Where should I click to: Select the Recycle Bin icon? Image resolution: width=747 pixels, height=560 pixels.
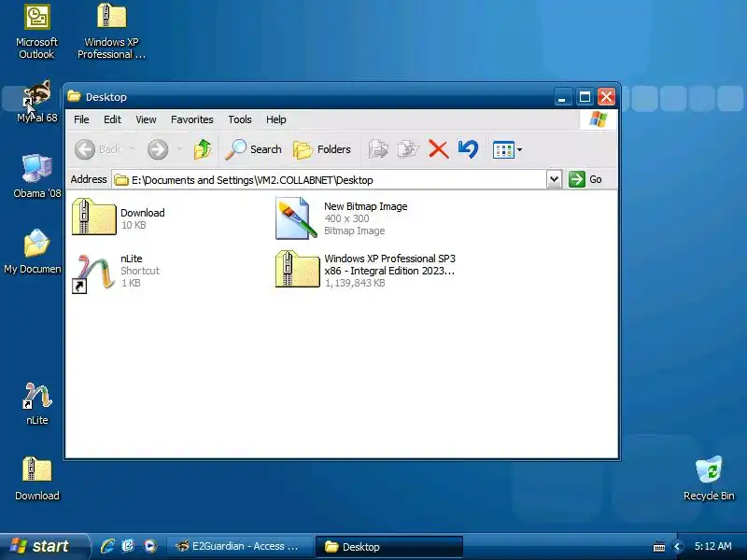[x=709, y=478]
